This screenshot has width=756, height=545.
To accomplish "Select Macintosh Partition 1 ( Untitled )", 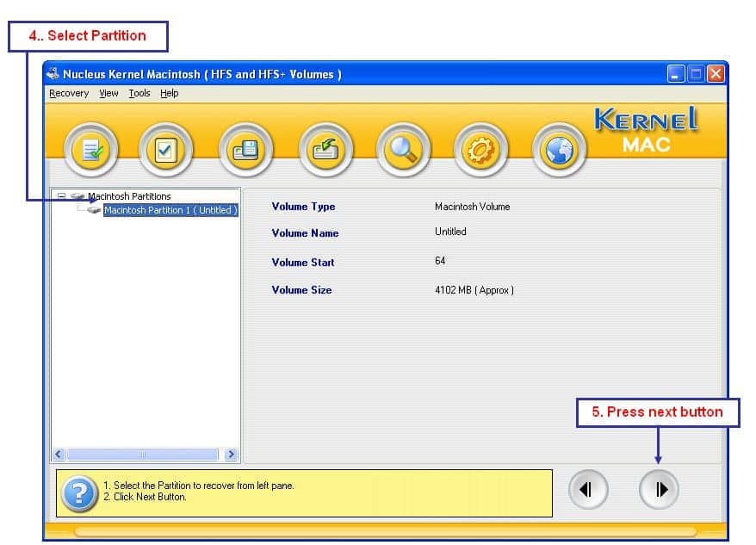I will pyautogui.click(x=170, y=210).
